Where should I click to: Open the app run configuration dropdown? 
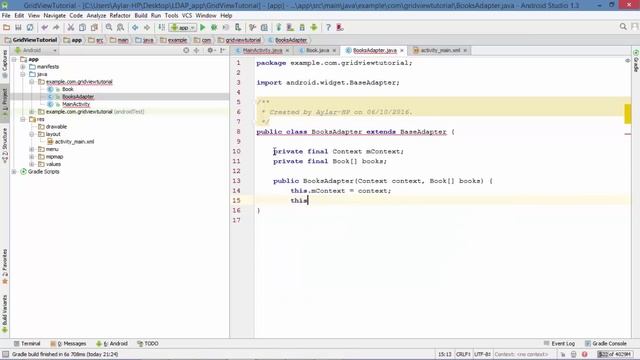(x=183, y=27)
